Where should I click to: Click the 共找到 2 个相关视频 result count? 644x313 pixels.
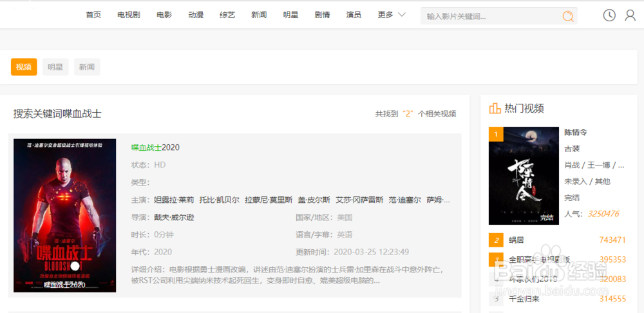[x=415, y=114]
